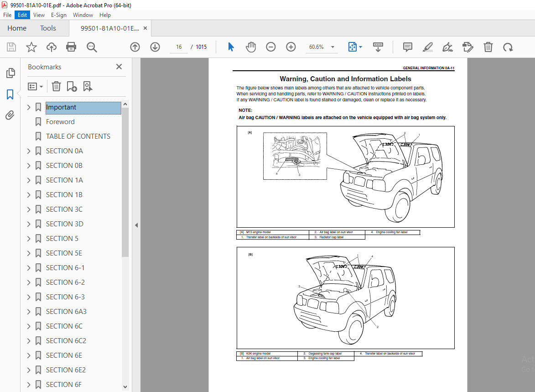Click the scrolling mode icon

coord(378,47)
